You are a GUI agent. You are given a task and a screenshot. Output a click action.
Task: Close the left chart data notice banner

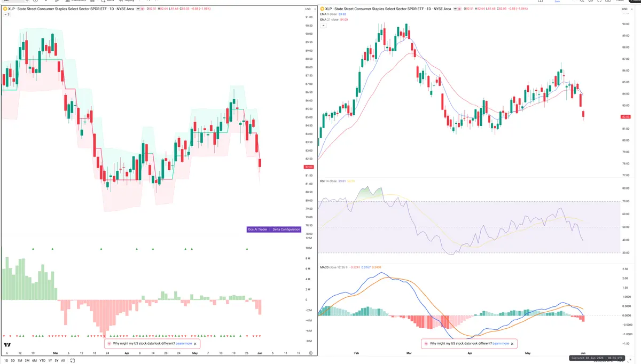195,344
